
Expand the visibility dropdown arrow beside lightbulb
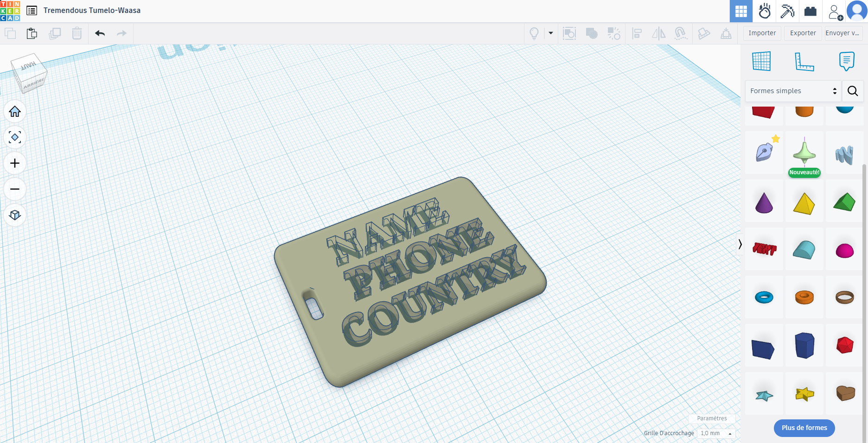(x=551, y=33)
